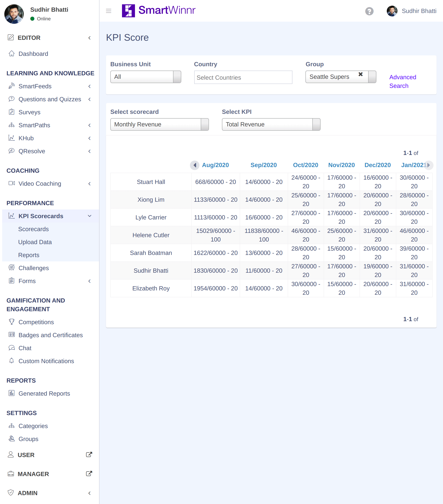This screenshot has width=443, height=504.
Task: Click the Dec/2020 column header
Action: (377, 165)
